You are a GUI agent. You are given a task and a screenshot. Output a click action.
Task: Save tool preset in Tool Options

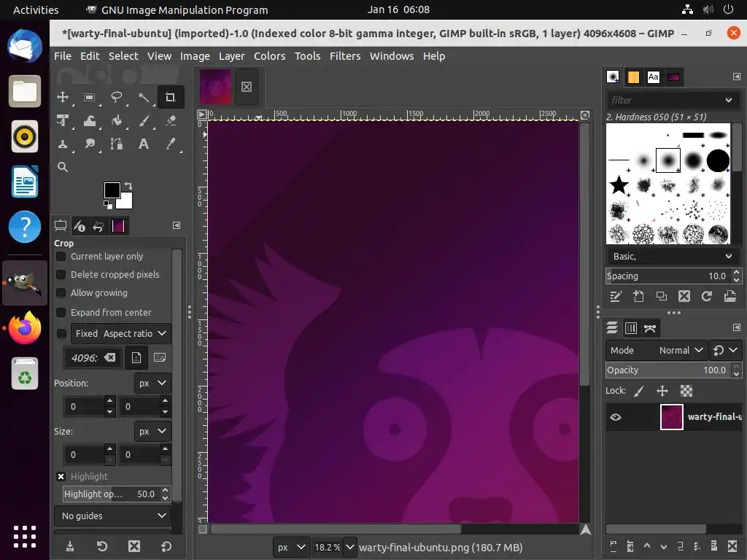[70, 546]
